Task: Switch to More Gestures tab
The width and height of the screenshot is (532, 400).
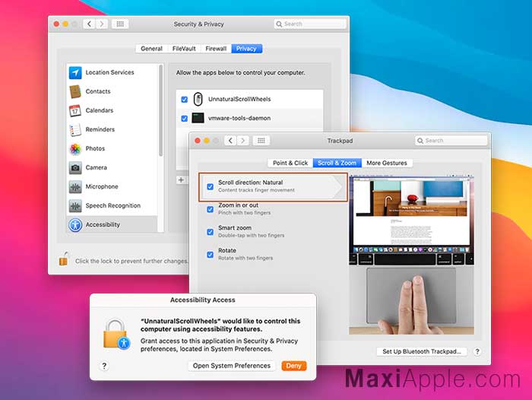Action: pos(387,163)
